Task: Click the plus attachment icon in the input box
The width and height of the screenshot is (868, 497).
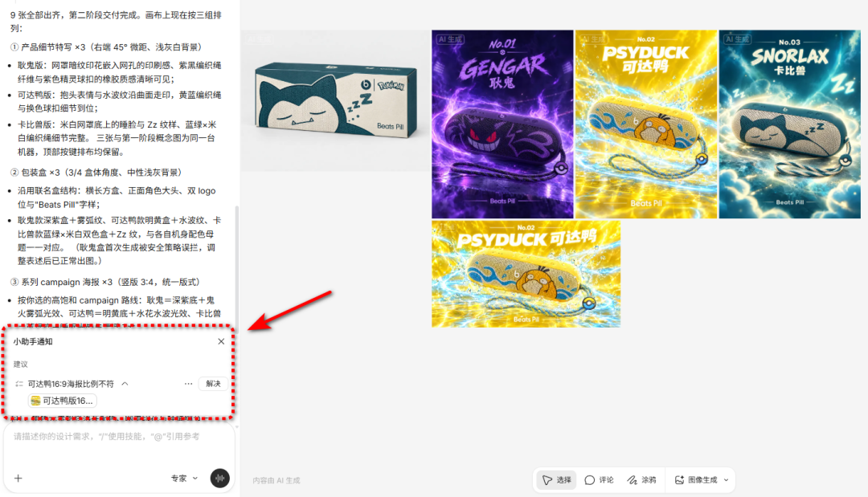Action: point(18,479)
